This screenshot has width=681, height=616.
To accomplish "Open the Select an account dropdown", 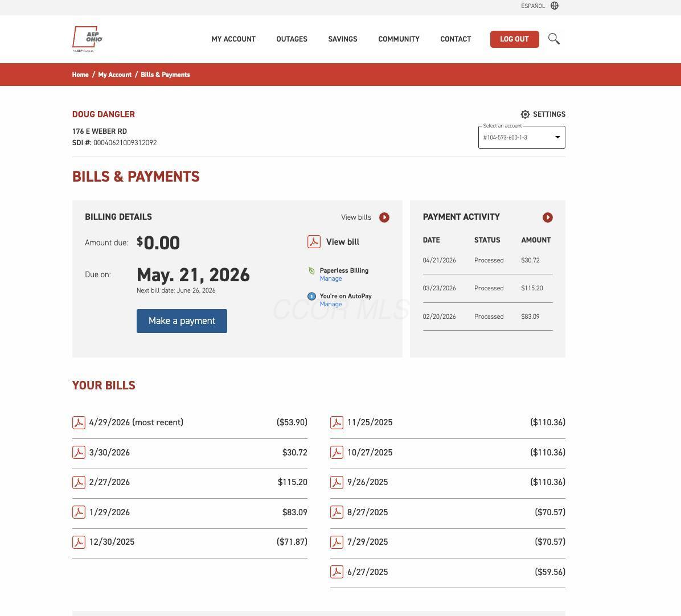I will (522, 137).
